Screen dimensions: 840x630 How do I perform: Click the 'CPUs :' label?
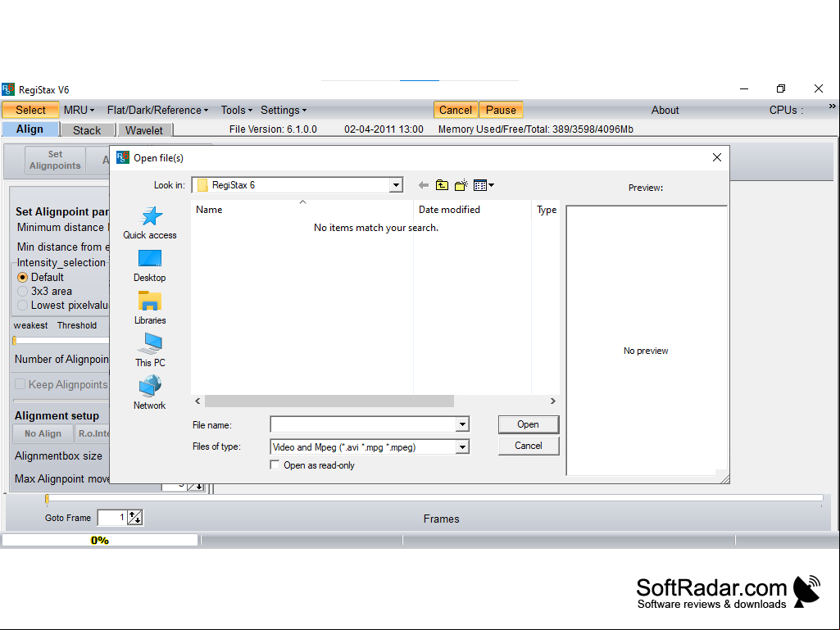pyautogui.click(x=787, y=111)
